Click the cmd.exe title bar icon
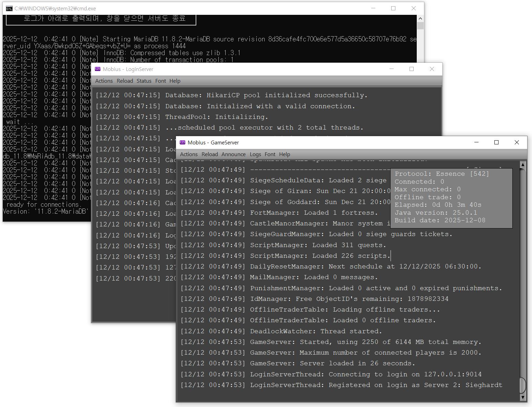The image size is (532, 407). [9, 9]
